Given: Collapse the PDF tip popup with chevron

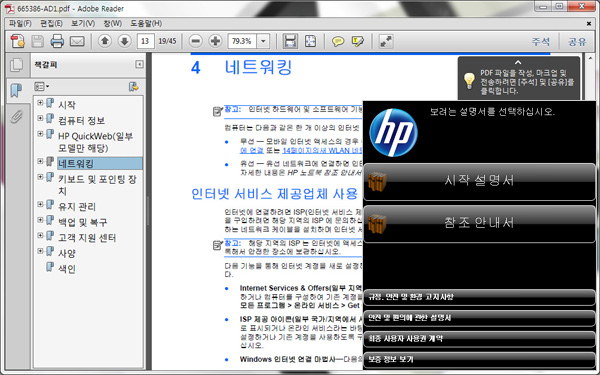Looking at the screenshot, I should (x=518, y=62).
